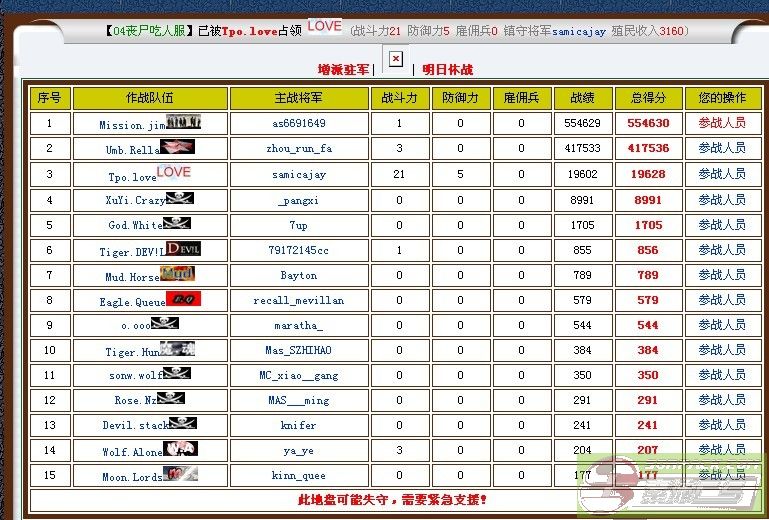
Task: Click general name MAS___ming
Action: pyautogui.click(x=299, y=400)
